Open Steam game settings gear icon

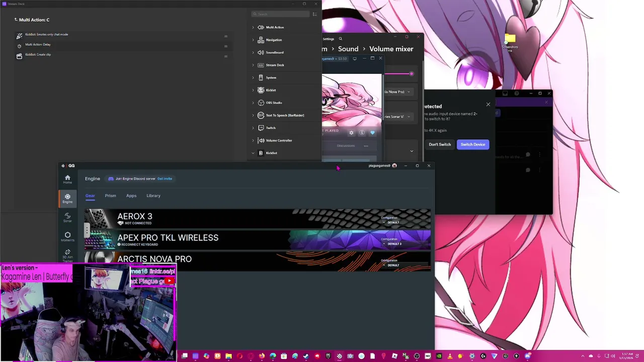[x=351, y=133]
